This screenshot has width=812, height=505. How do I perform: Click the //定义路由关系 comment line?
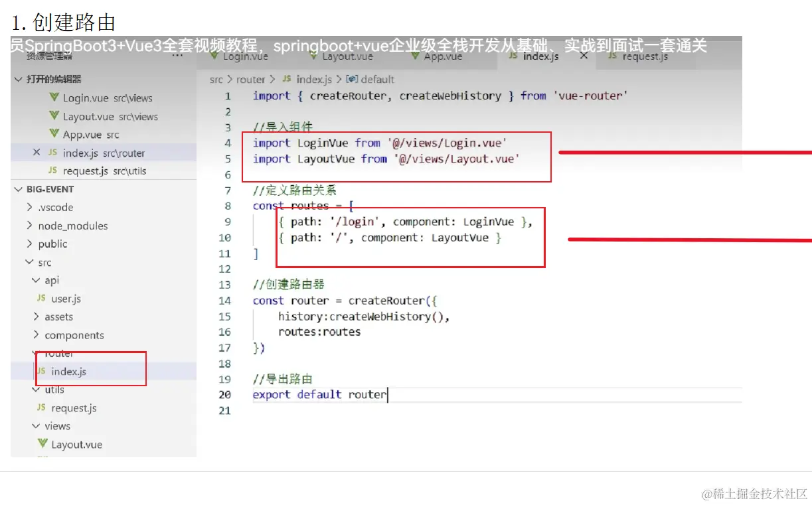(295, 190)
